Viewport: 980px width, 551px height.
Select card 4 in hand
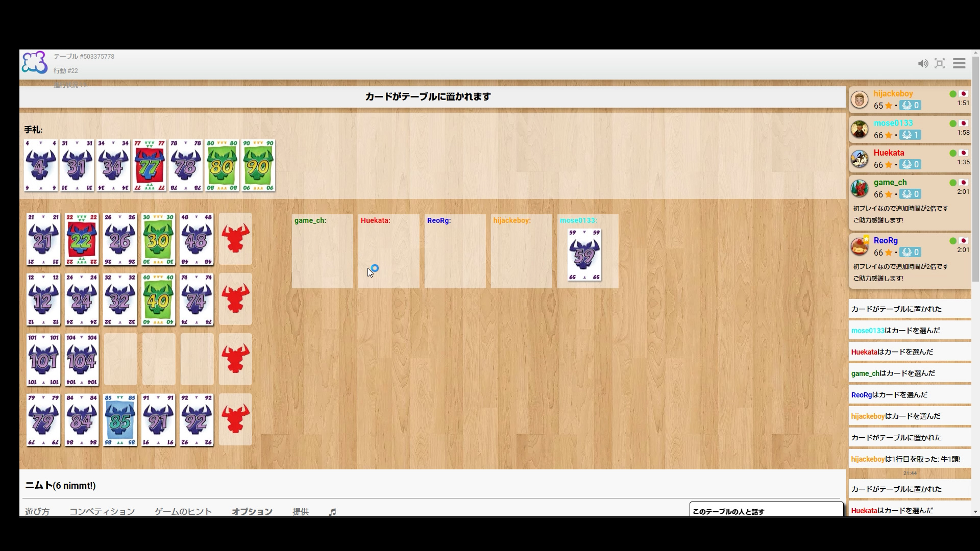[x=41, y=166]
